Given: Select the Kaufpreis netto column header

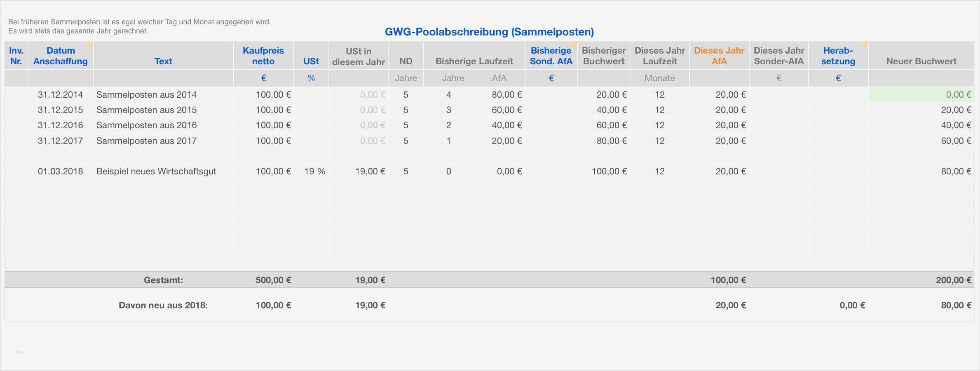Looking at the screenshot, I should (263, 55).
